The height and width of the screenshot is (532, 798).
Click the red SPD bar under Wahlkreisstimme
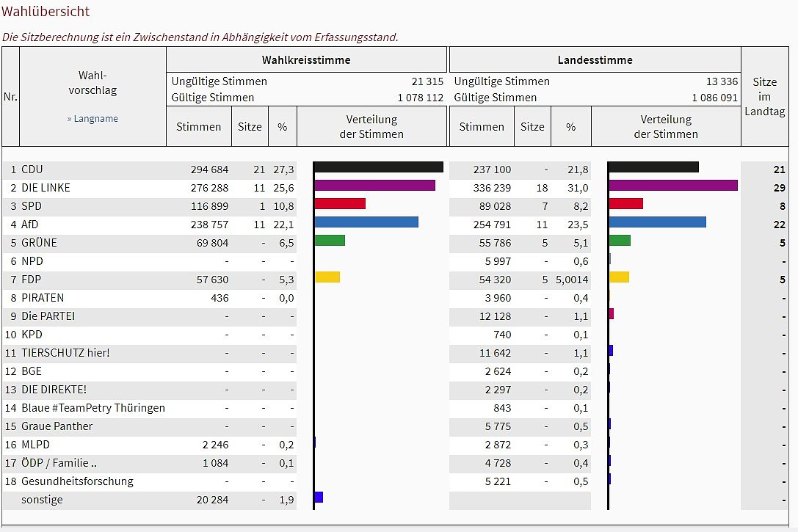tap(340, 204)
